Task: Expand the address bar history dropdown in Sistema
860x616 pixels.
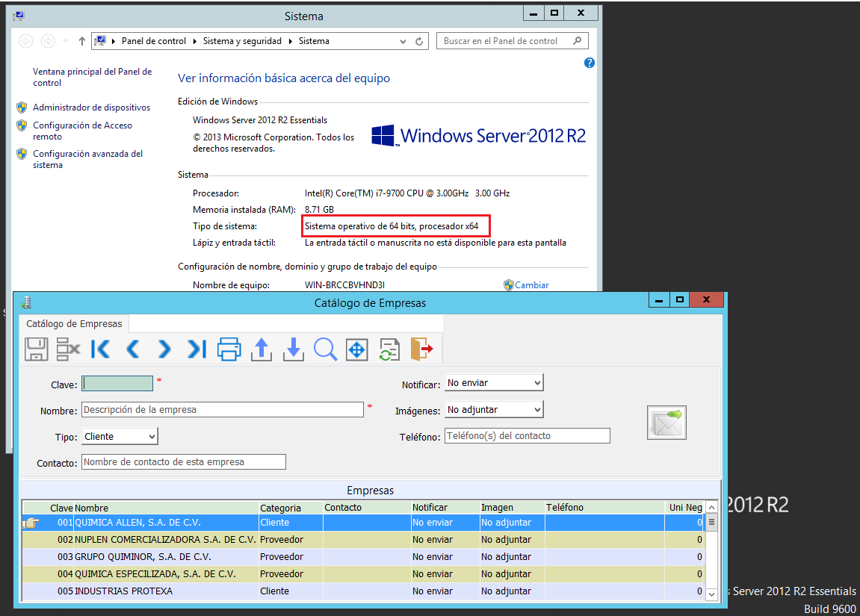Action: click(x=403, y=41)
